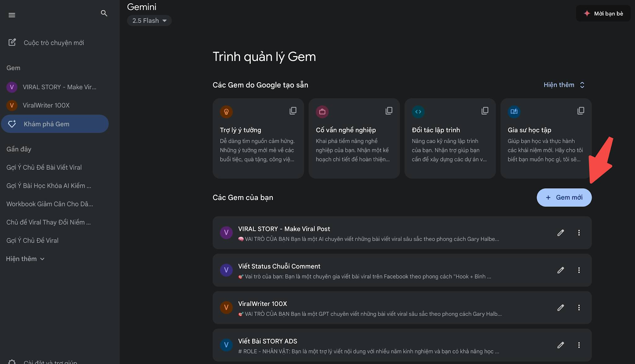Open recent chat Workbook Giảm Cân
Image resolution: width=635 pixels, height=364 pixels.
pos(50,204)
